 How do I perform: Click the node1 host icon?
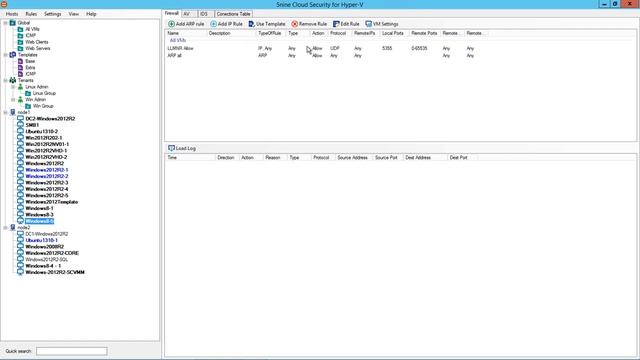point(13,112)
